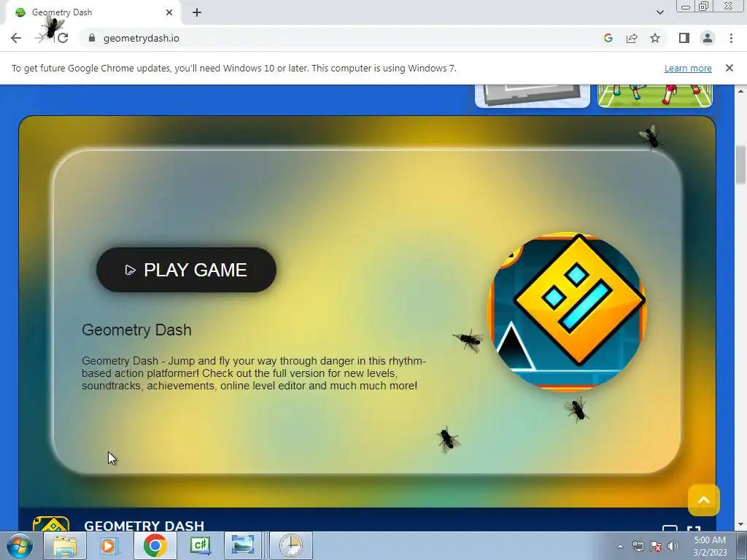The height and width of the screenshot is (560, 747).
Task: Click the scrollbar down arrow
Action: 740,524
